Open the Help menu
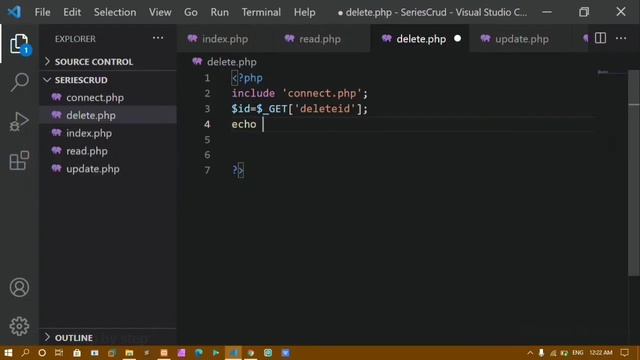Screen dimensions: 640x360 point(304,12)
